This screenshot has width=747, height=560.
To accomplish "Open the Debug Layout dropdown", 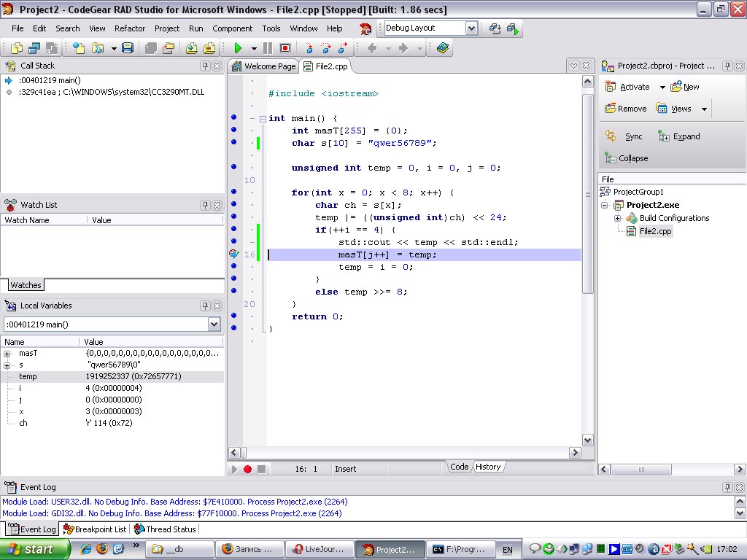I will [x=471, y=28].
